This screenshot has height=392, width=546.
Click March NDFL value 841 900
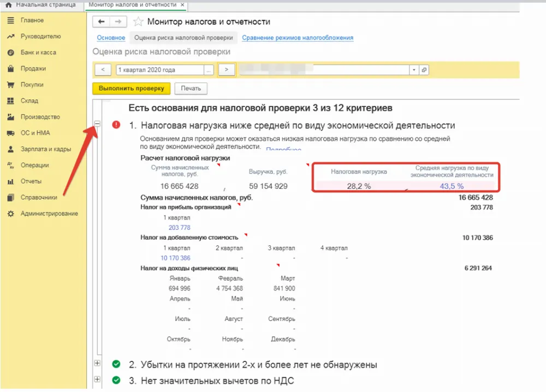284,288
